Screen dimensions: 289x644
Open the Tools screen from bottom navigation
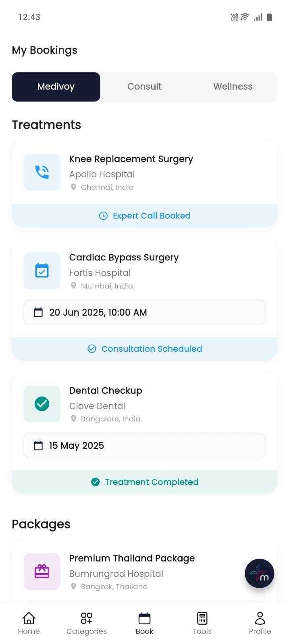202,623
